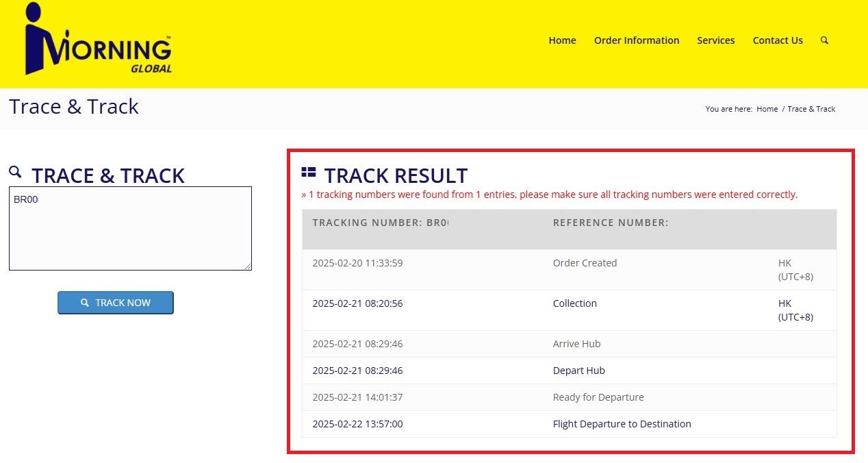Select the Order Created row
The image size is (868, 463).
click(585, 263)
